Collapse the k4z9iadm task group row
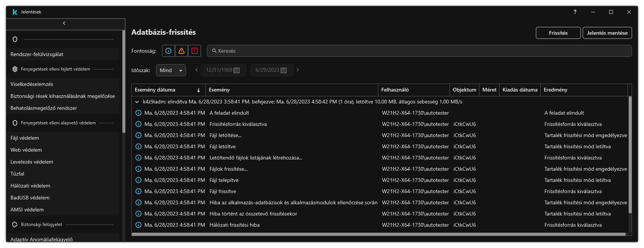Screen dimensions: 644x248 pos(137,102)
